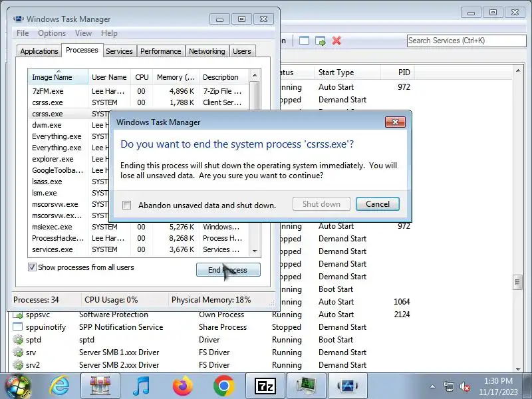Select GoogleToolbar process row
The width and height of the screenshot is (532, 399).
[69, 170]
